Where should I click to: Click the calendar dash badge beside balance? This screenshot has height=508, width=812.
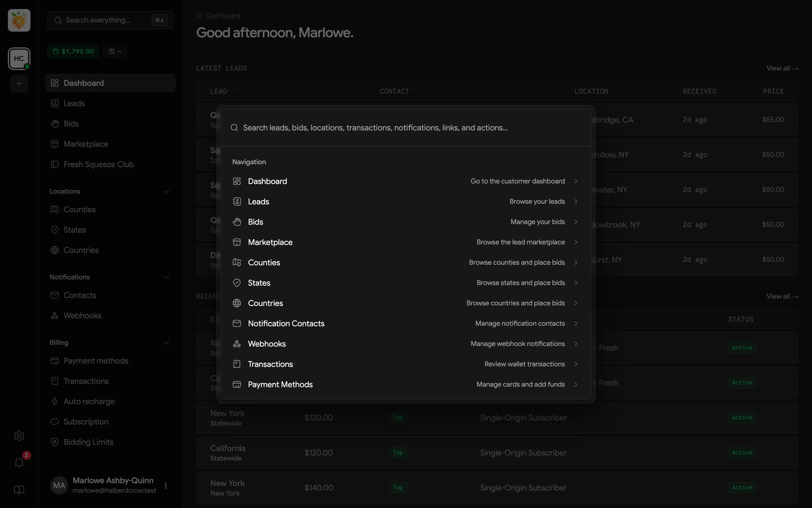(115, 51)
